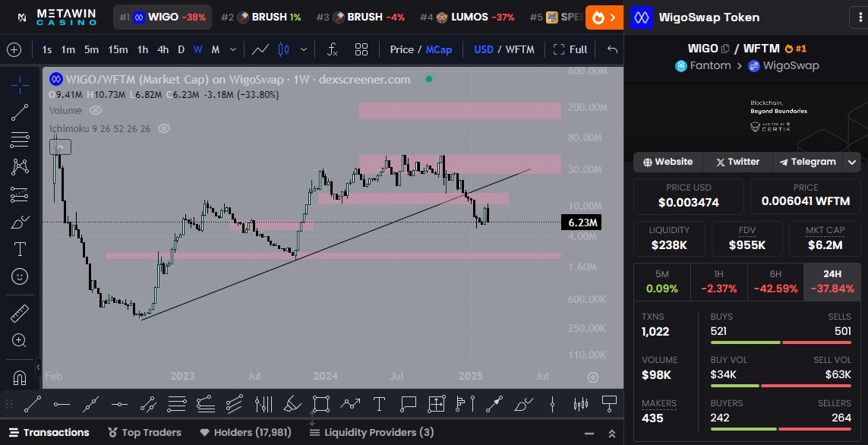Expand bottom panel with double chevron
Viewport: 868px width, 445px height.
[x=611, y=434]
